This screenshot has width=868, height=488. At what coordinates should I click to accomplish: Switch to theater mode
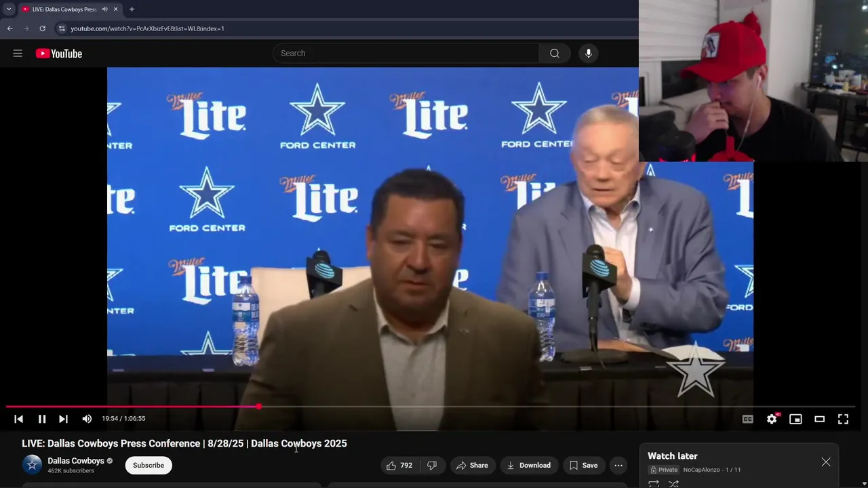click(819, 419)
